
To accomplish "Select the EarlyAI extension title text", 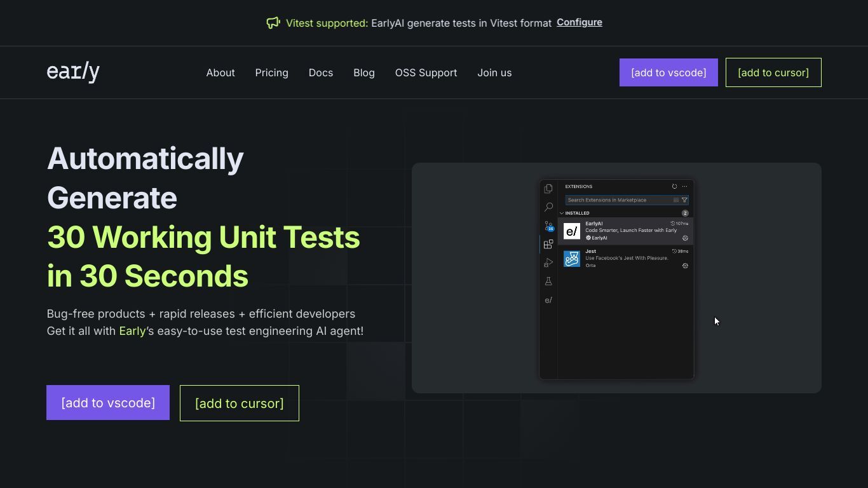I will pyautogui.click(x=594, y=224).
